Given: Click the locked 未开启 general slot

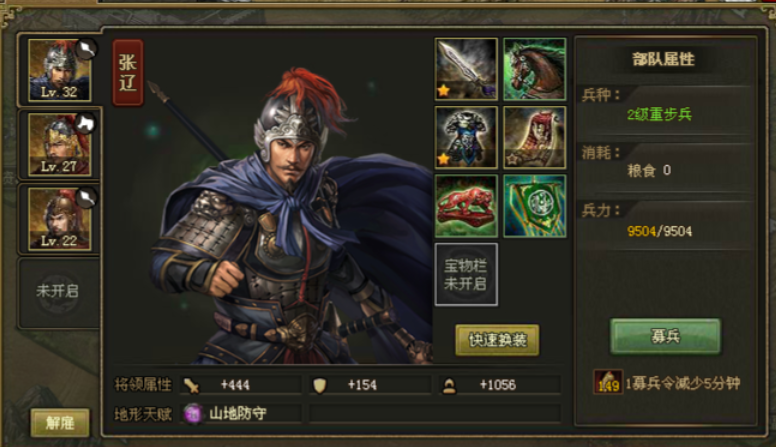Looking at the screenshot, I should tap(58, 292).
